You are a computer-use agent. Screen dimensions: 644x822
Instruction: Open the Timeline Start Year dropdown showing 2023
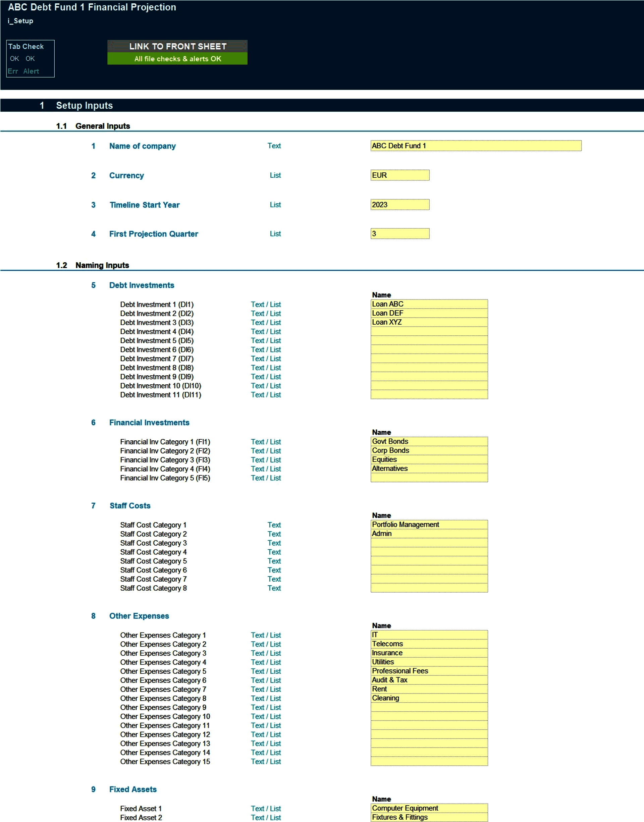coord(400,204)
